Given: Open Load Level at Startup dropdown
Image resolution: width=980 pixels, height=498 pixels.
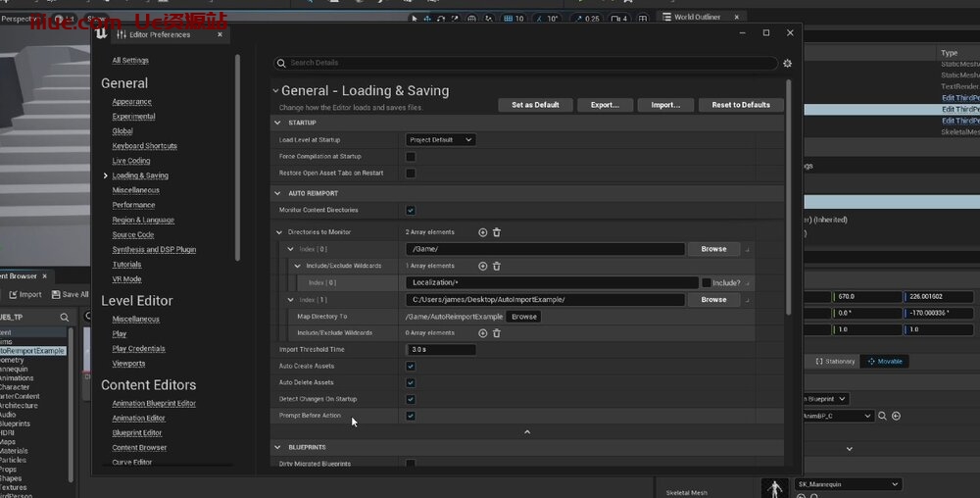Looking at the screenshot, I should coord(440,140).
